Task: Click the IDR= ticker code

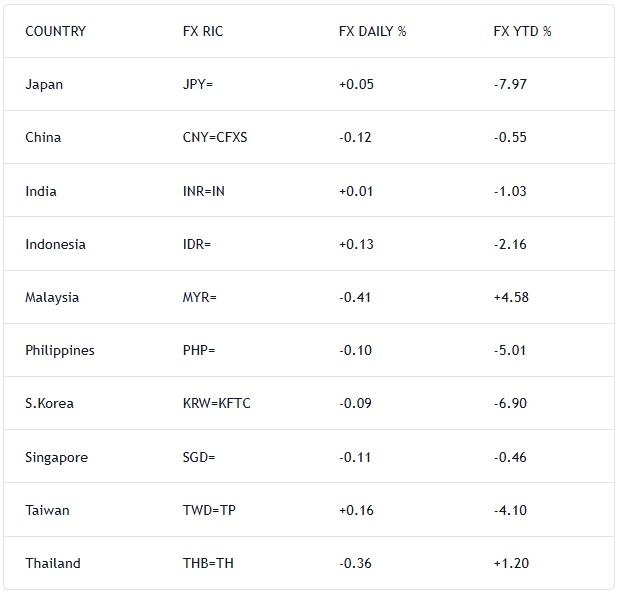Action: click(197, 244)
